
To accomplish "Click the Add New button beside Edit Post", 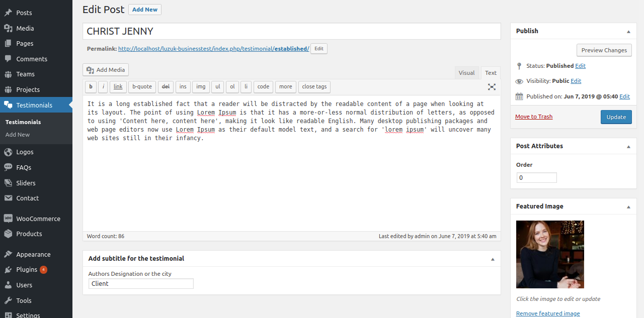I will (145, 10).
